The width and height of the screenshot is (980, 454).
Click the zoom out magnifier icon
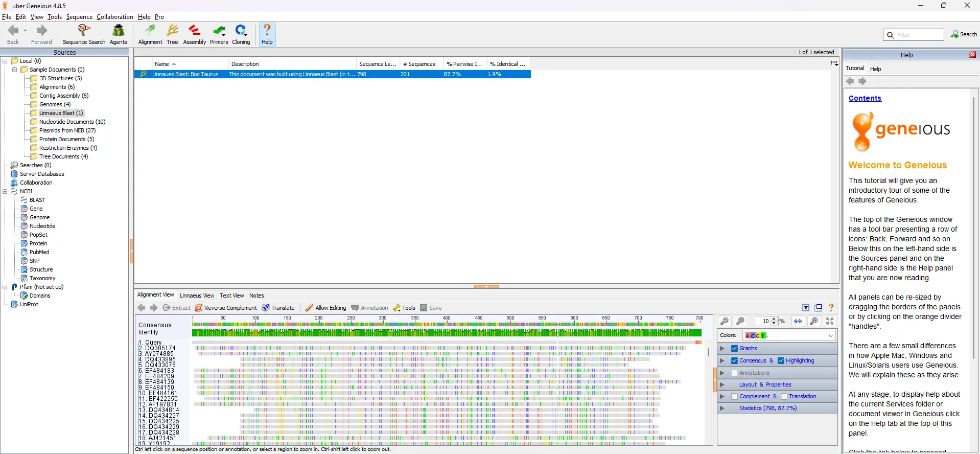pos(740,321)
